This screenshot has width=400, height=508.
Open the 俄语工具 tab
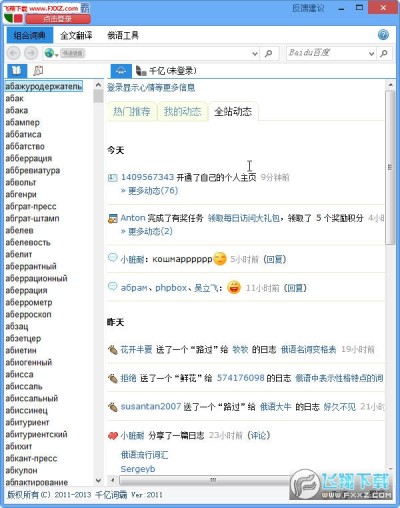[x=123, y=35]
